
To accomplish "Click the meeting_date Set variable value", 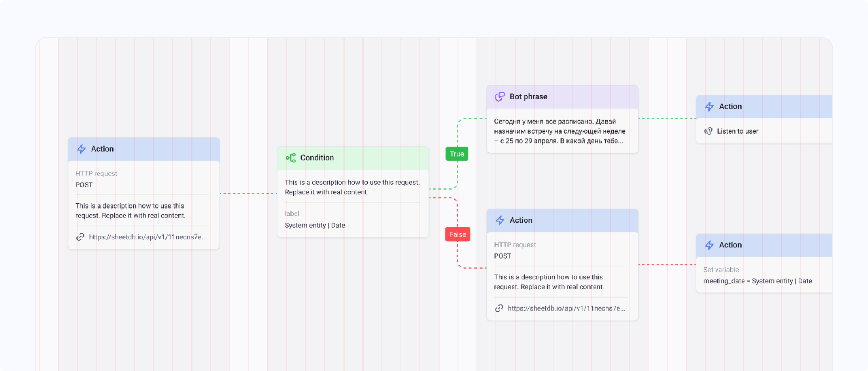I will 757,281.
